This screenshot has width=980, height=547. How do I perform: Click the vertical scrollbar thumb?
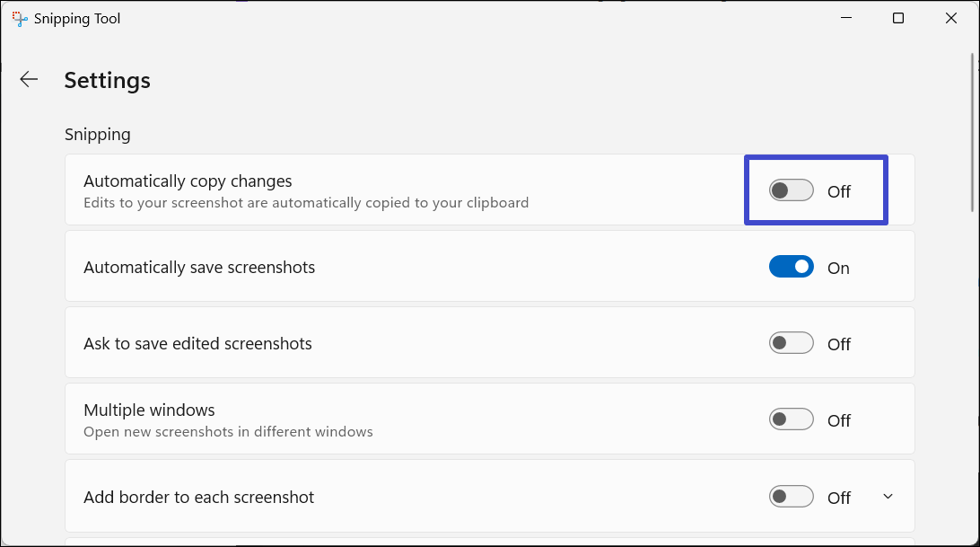(974, 133)
